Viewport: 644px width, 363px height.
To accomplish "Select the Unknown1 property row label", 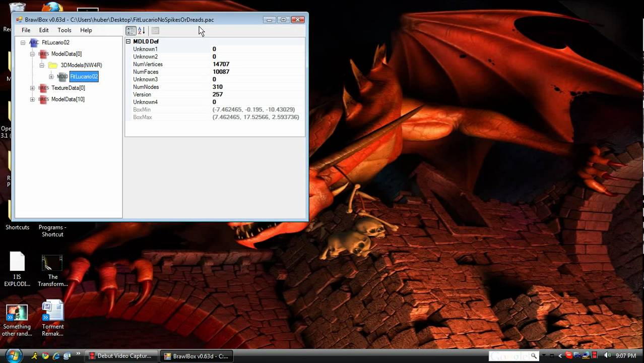I will click(145, 49).
